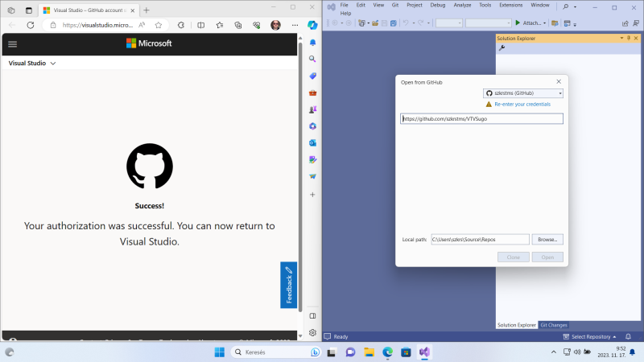Click Visual Studio Open File toolbar icon
The image size is (644, 362).
pyautogui.click(x=375, y=23)
